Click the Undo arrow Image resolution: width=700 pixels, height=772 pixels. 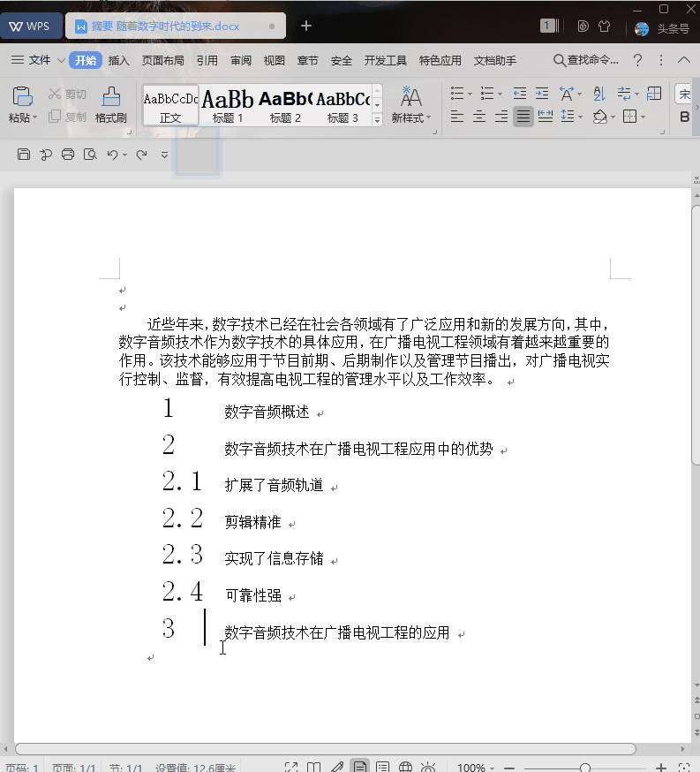[x=112, y=155]
